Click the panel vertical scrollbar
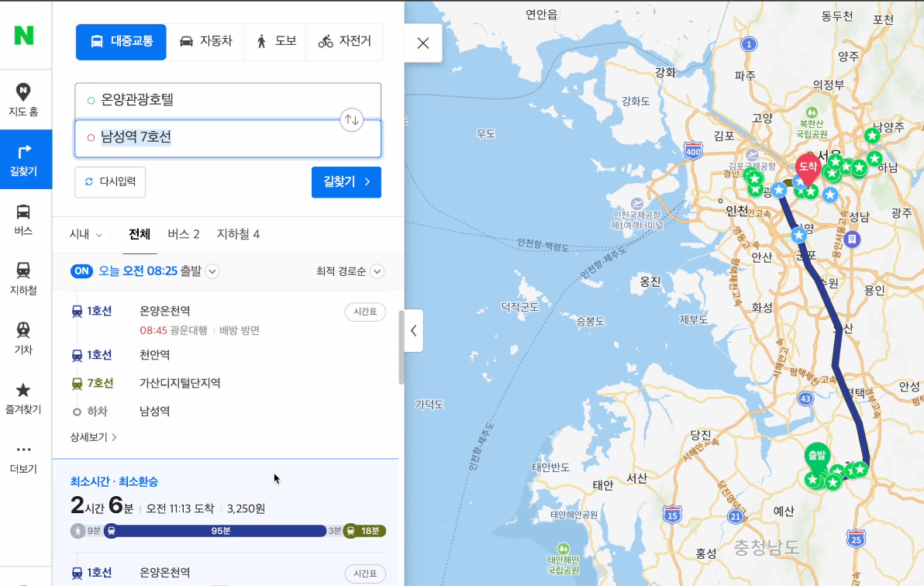Image resolution: width=924 pixels, height=586 pixels. 402,346
